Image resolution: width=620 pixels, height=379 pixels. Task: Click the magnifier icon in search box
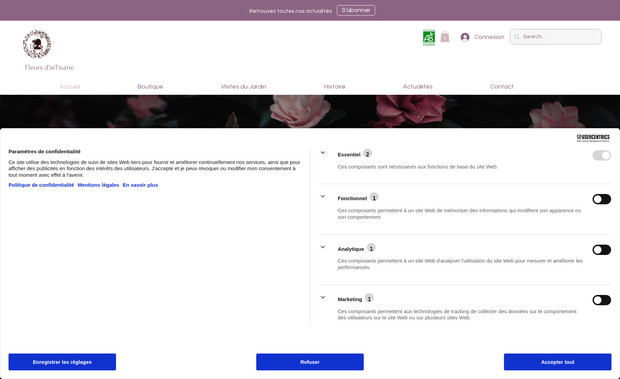click(517, 37)
